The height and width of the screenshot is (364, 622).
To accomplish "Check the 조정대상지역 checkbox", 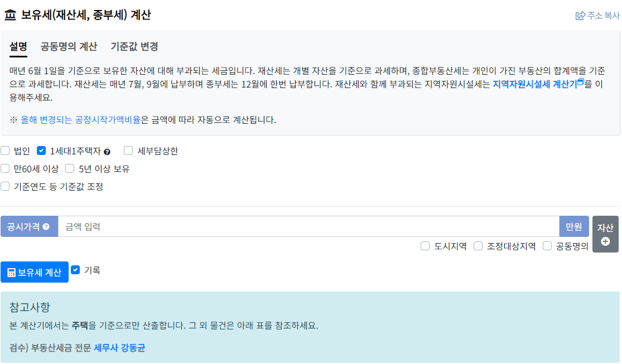I will (x=478, y=246).
